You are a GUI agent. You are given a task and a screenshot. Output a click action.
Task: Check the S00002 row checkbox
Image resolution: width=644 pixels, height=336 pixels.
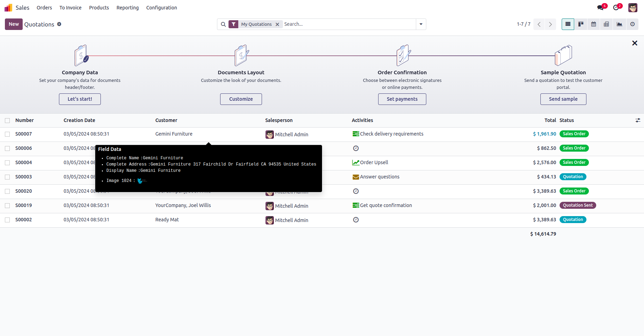point(7,220)
